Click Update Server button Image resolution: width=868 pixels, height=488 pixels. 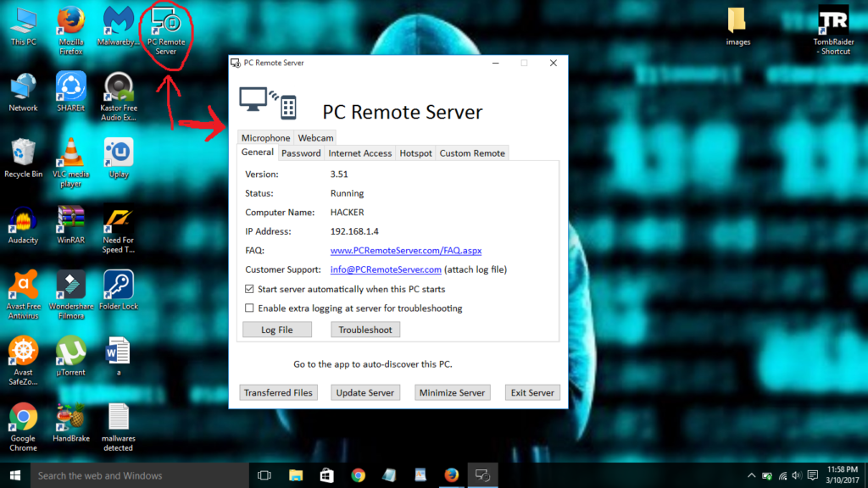pyautogui.click(x=364, y=393)
